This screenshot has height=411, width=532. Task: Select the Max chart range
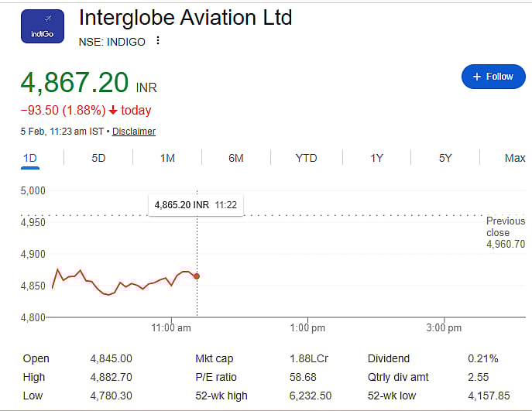(515, 158)
